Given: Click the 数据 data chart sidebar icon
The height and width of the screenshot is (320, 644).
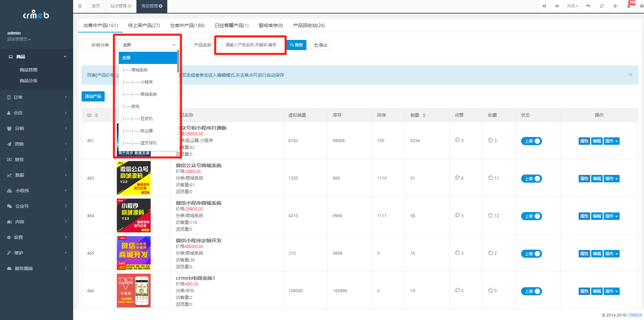Looking at the screenshot, I should pos(9,175).
